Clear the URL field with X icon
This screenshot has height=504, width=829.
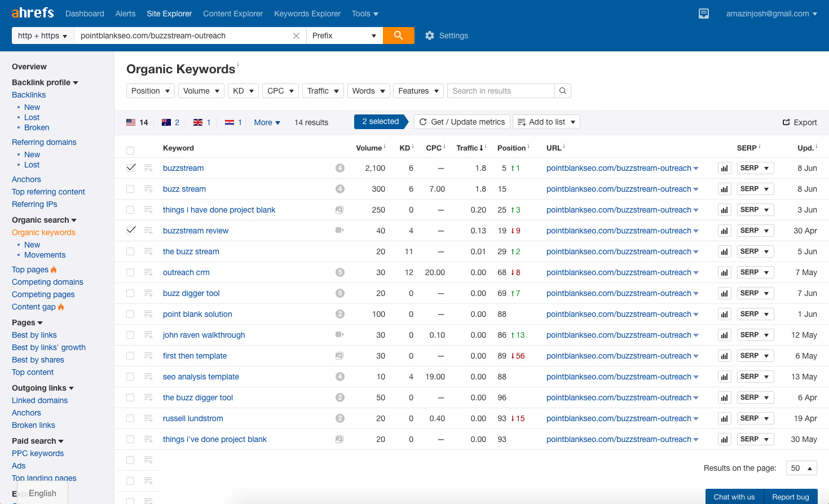click(296, 36)
